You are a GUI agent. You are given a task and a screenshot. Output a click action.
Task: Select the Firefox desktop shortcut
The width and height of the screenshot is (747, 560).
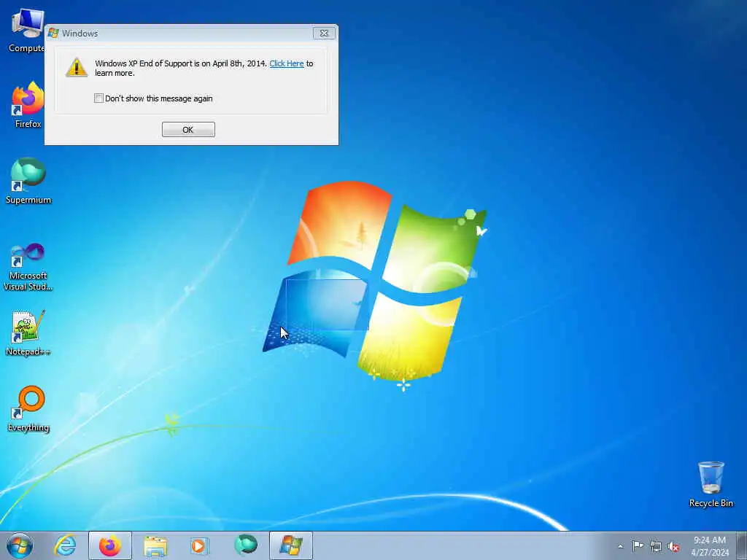click(28, 105)
